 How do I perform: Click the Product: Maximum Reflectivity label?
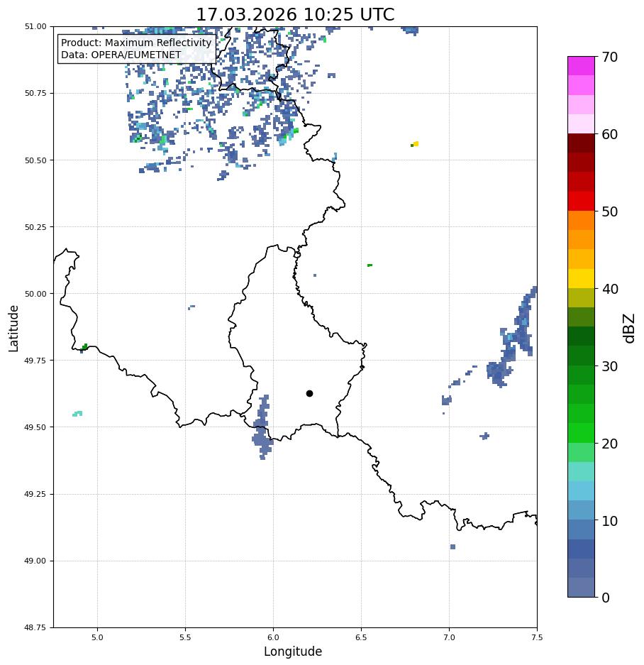coord(136,43)
